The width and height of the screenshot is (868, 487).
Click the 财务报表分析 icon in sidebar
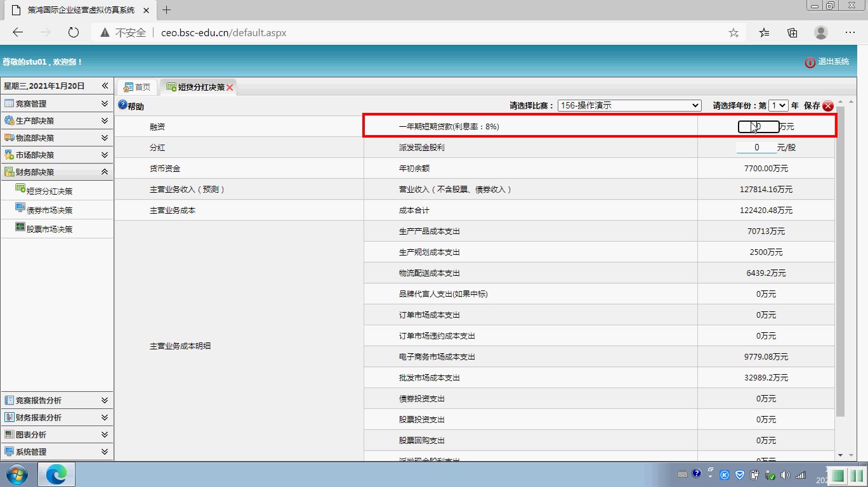[x=9, y=417]
